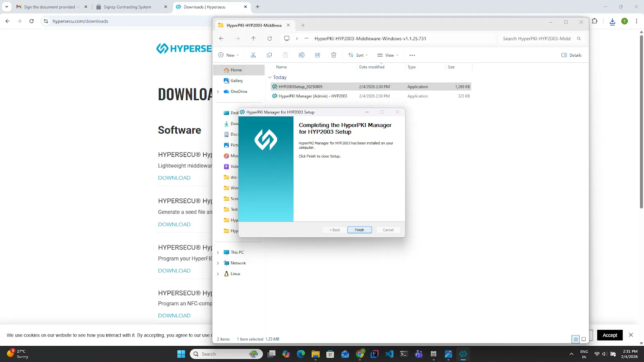Click the Share icon in Explorer toolbar
644x362 pixels.
(x=318, y=55)
